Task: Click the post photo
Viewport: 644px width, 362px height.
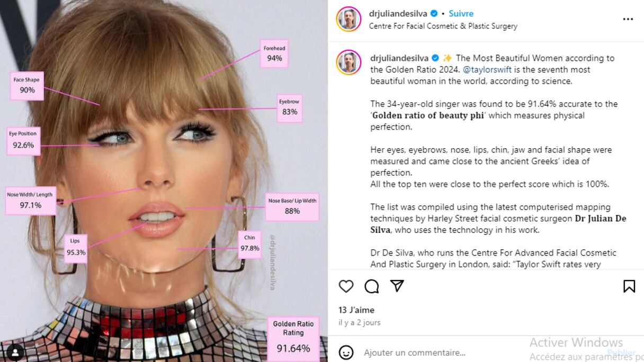Action: pyautogui.click(x=164, y=181)
